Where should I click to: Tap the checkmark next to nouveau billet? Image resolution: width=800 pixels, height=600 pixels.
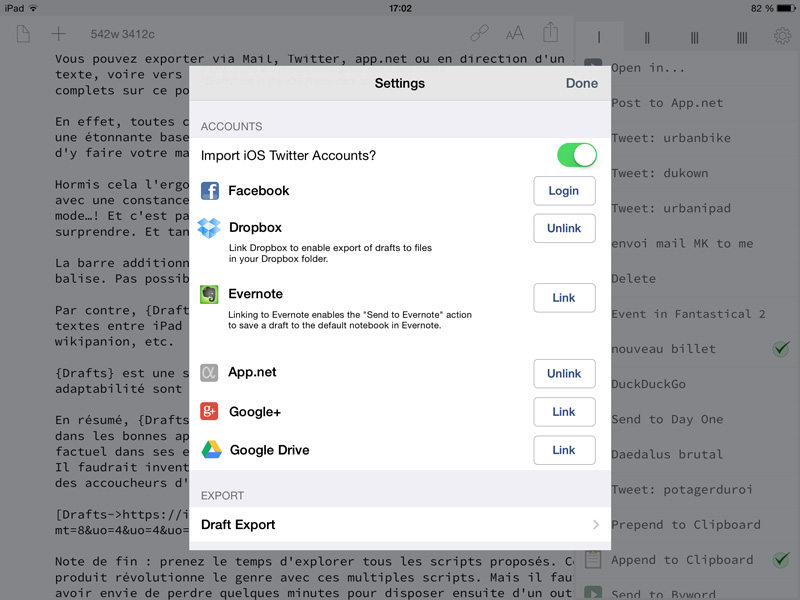tap(781, 349)
